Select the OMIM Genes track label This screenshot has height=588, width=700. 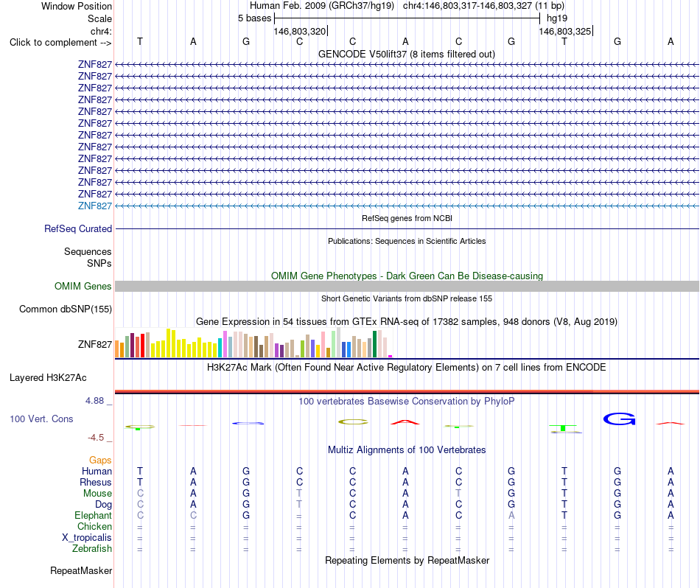[x=83, y=286]
